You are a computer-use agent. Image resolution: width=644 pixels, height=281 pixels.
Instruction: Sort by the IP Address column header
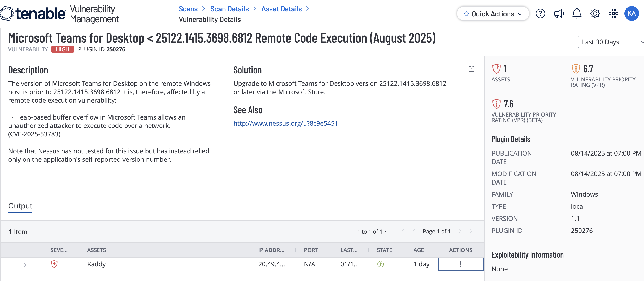click(271, 250)
